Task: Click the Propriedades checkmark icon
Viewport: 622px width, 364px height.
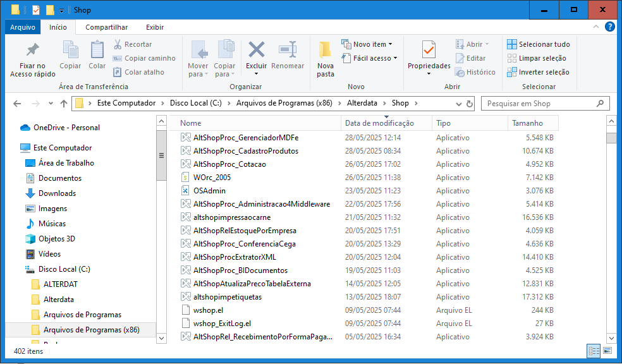Action: [429, 50]
